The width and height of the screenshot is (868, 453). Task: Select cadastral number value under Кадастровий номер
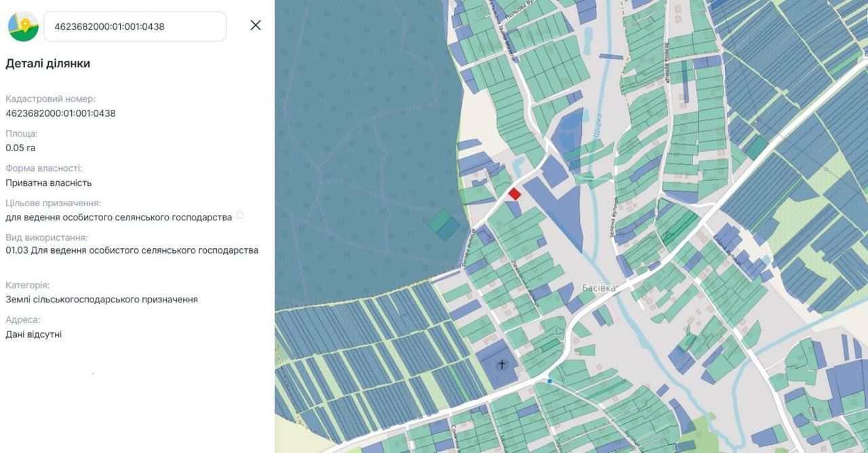click(x=60, y=113)
